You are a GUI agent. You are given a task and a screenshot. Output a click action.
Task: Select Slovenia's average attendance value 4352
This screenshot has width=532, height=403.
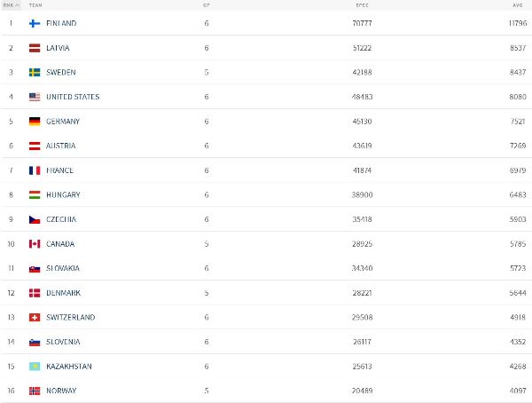517,342
